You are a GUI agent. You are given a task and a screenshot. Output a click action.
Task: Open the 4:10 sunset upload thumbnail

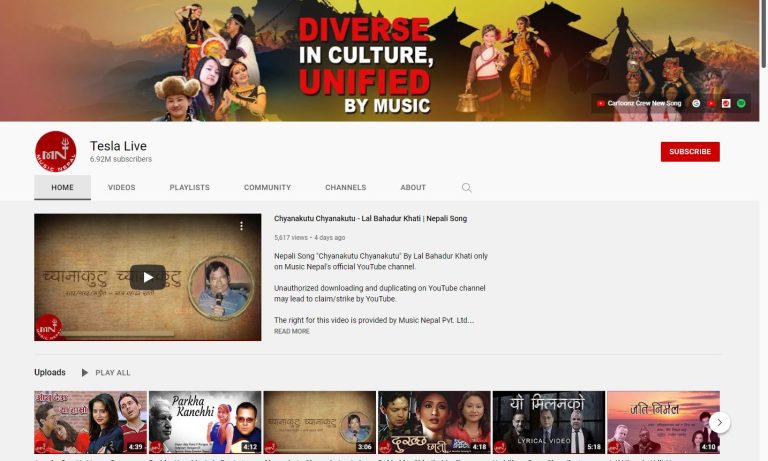pyautogui.click(x=664, y=422)
